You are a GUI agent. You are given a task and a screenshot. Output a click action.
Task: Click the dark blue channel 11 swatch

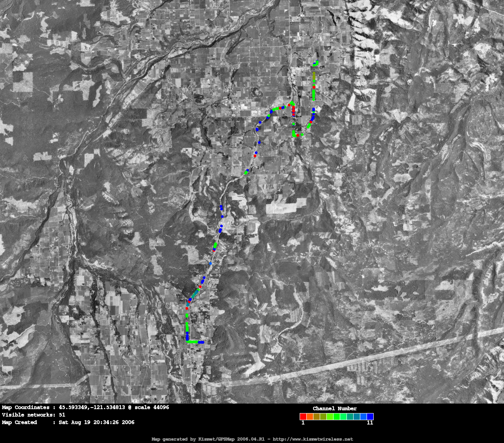[370, 417]
